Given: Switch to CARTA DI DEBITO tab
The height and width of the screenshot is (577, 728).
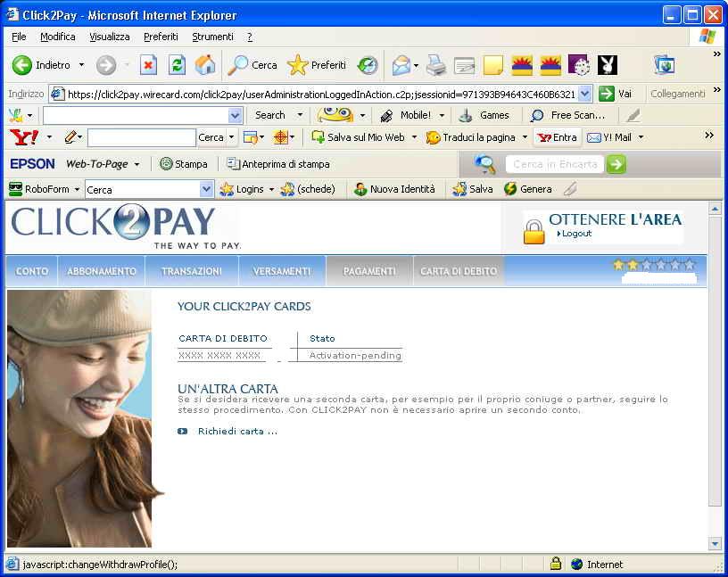Looking at the screenshot, I should (x=459, y=271).
